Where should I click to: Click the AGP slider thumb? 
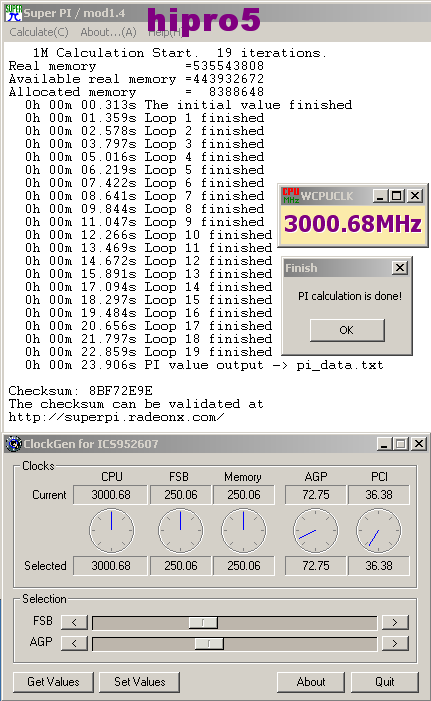pos(209,643)
